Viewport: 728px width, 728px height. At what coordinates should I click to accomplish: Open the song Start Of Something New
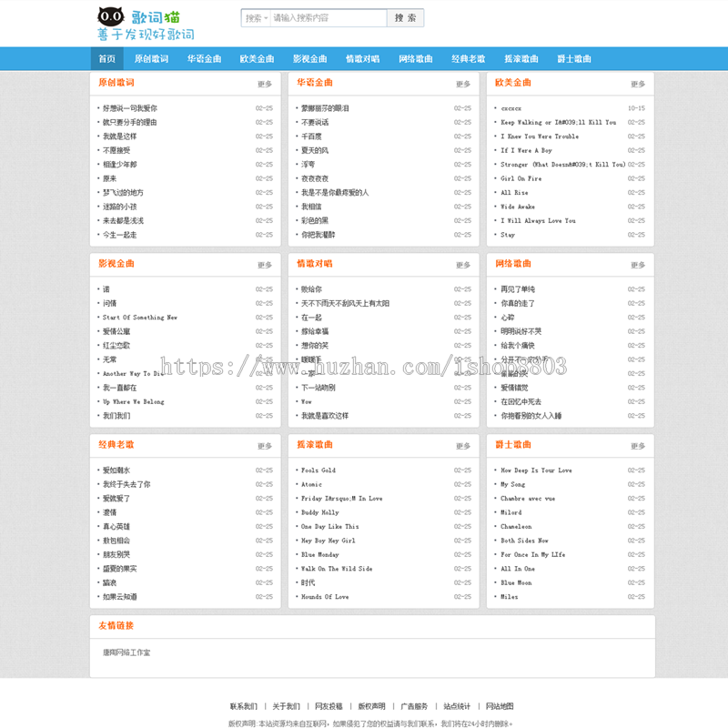[x=140, y=318]
